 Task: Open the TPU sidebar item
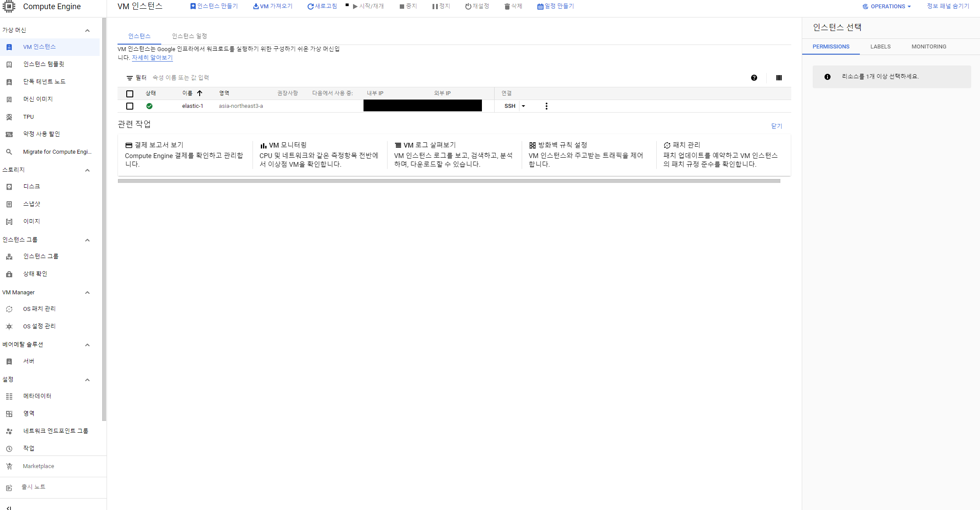click(x=28, y=117)
